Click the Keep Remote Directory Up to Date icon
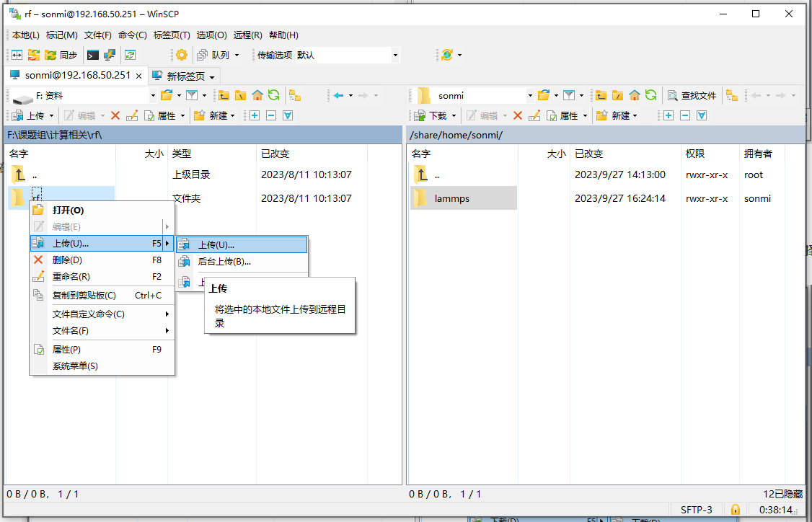 coord(130,55)
